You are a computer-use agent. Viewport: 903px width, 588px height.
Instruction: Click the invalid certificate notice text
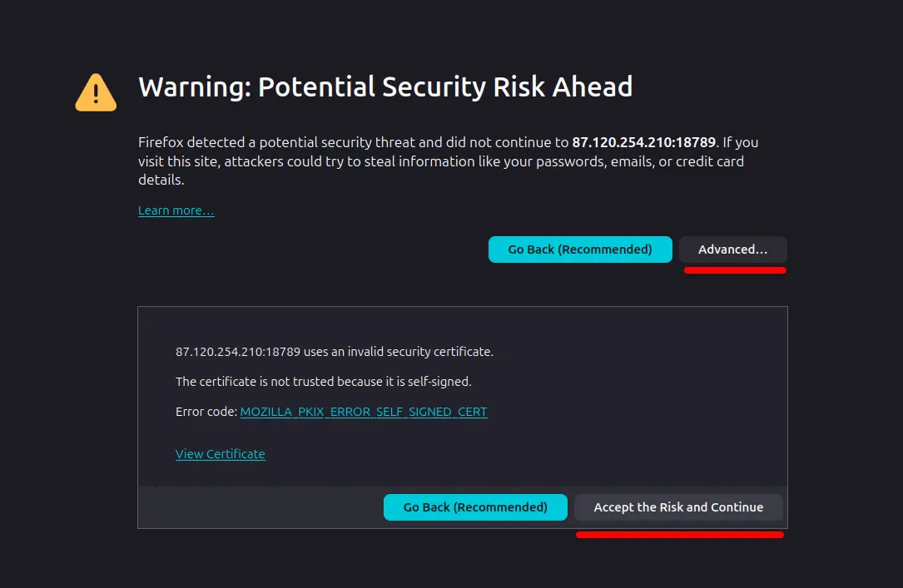point(335,351)
